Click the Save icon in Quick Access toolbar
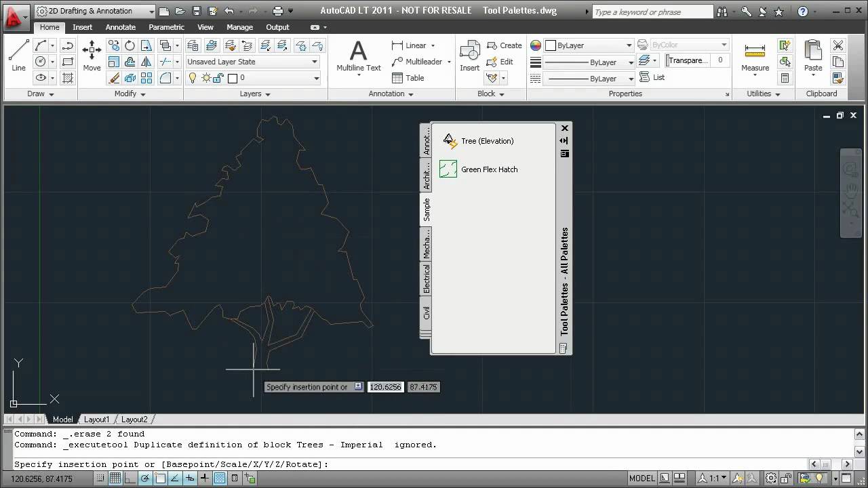Viewport: 868px width, 488px height. click(x=196, y=11)
